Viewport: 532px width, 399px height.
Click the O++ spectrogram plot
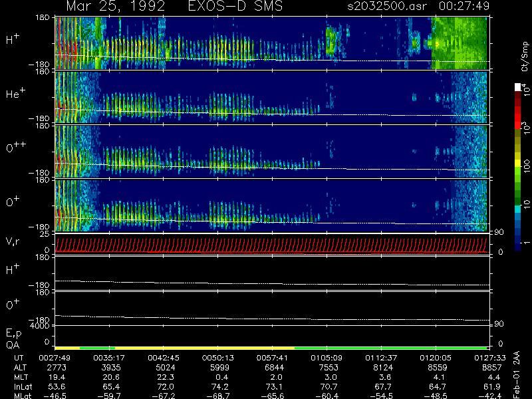(x=271, y=152)
